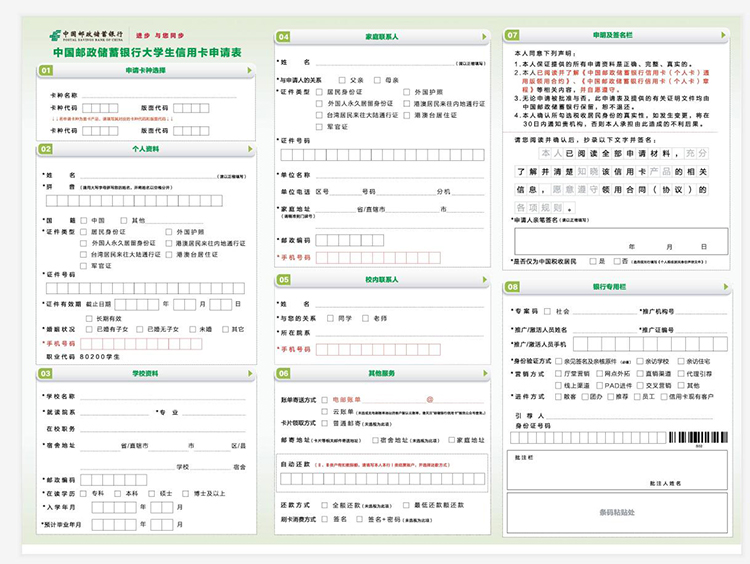Click the Postal Savings Bank of China logo
This screenshot has width=750, height=564.
pyautogui.click(x=86, y=35)
